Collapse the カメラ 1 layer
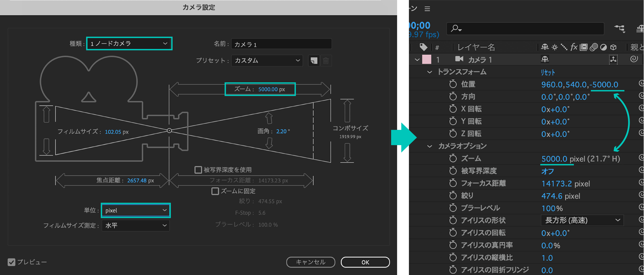The height and width of the screenshot is (275, 644). point(417,60)
